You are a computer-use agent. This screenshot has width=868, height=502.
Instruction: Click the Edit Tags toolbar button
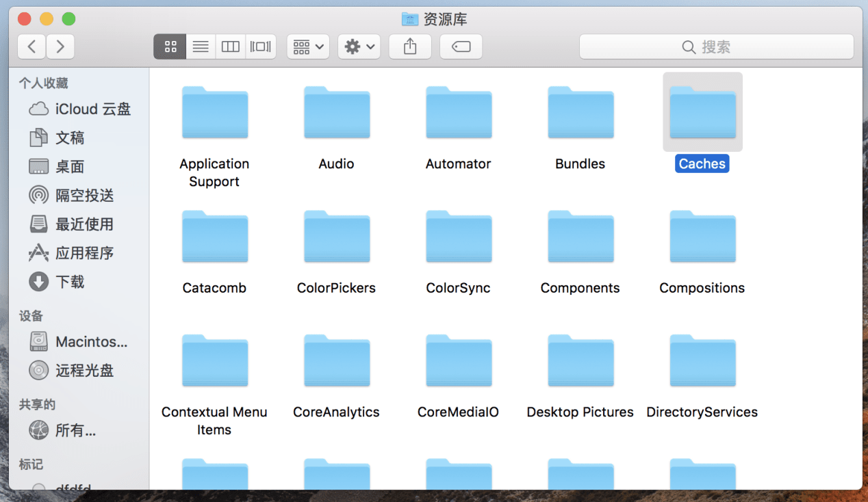pos(461,47)
